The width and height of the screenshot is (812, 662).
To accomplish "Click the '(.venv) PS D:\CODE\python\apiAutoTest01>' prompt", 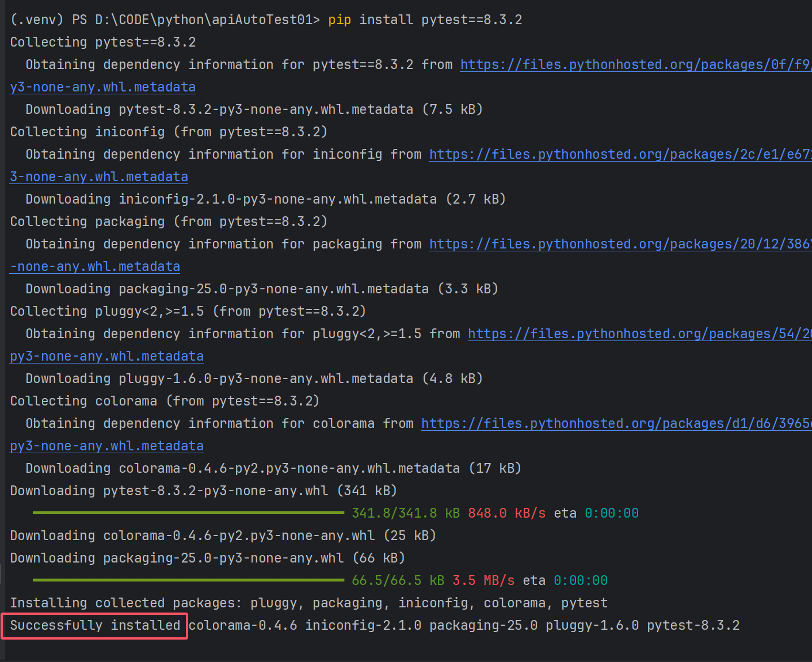I will coord(165,20).
